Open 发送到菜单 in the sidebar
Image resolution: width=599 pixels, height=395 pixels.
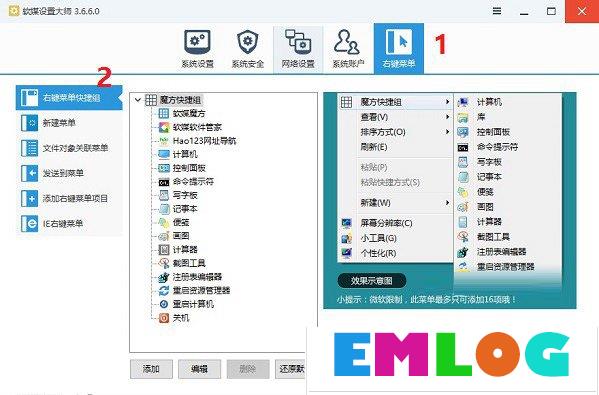(x=69, y=173)
